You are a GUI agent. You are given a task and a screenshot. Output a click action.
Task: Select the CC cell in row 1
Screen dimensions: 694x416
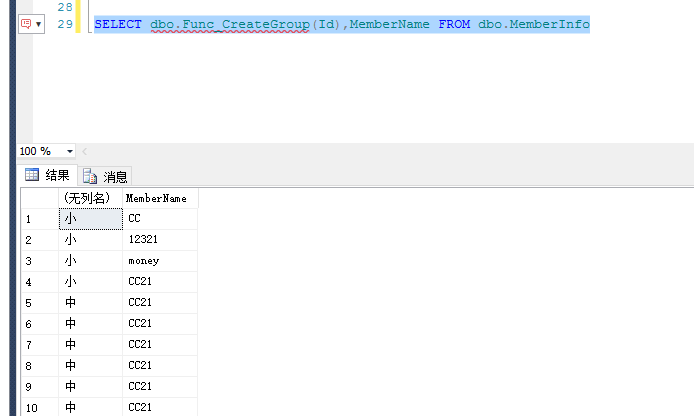160,219
